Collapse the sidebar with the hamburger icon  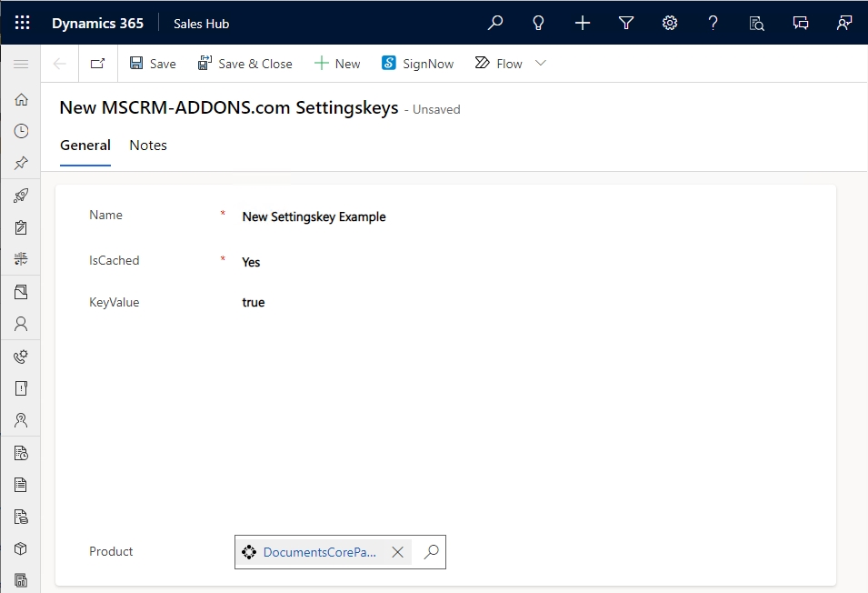(x=21, y=64)
